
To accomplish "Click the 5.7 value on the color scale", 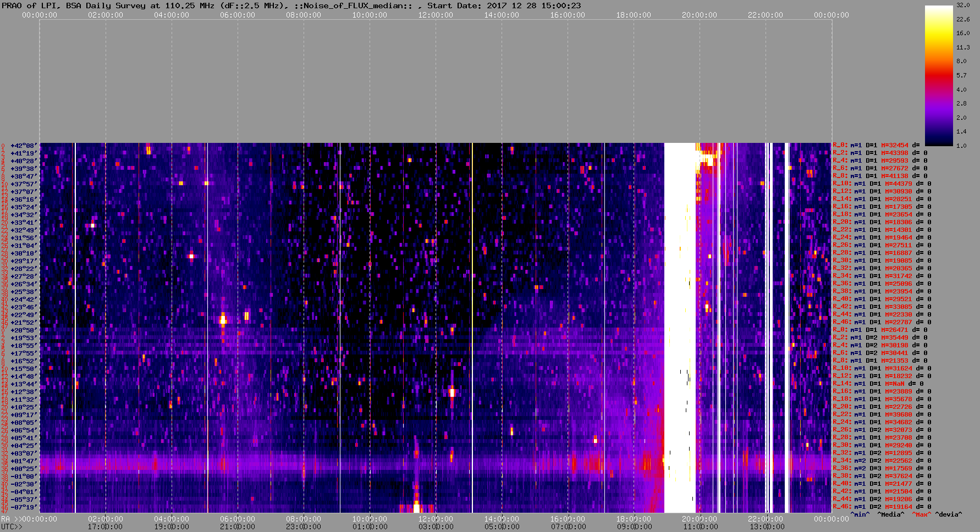I will [x=961, y=75].
